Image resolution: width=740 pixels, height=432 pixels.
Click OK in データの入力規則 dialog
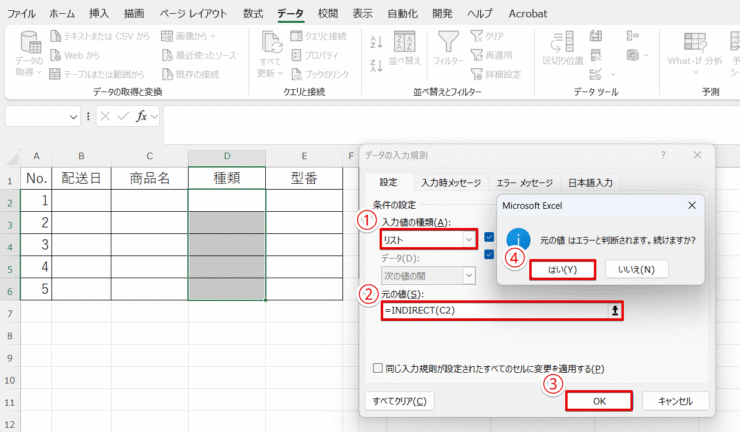[x=599, y=401]
